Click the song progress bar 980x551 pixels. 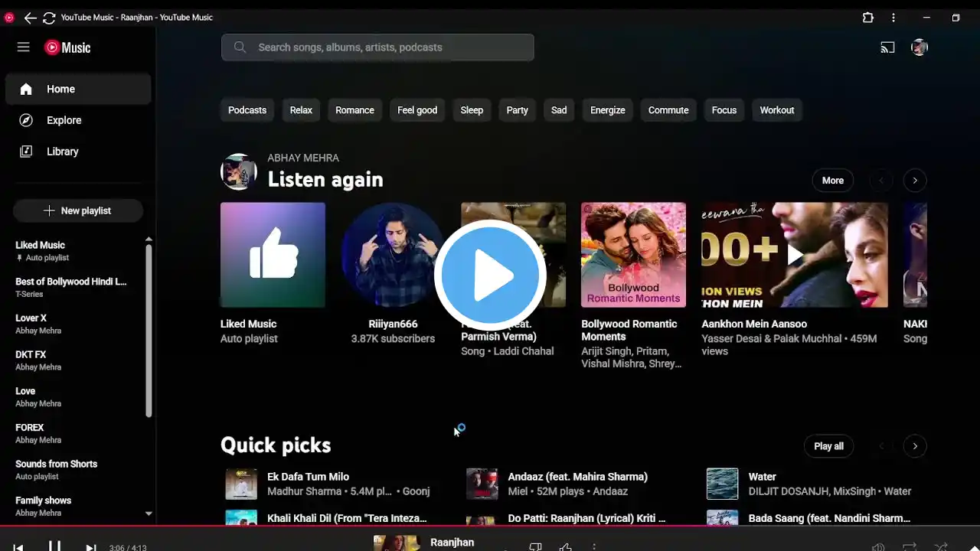[x=490, y=526]
